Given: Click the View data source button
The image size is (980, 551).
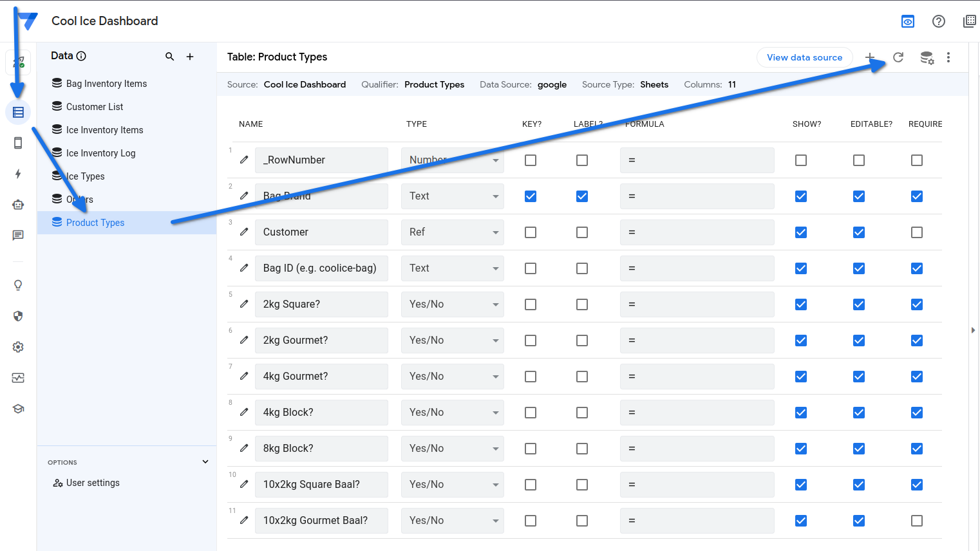Looking at the screenshot, I should [804, 57].
